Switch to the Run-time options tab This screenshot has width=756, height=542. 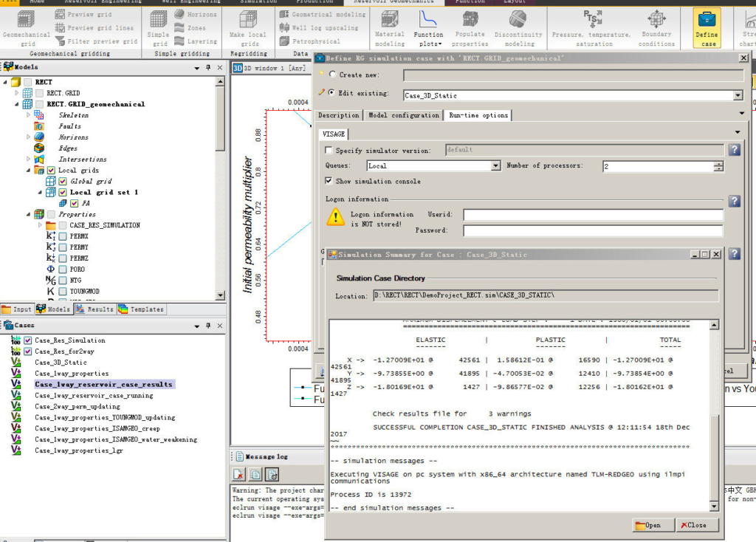click(x=478, y=114)
